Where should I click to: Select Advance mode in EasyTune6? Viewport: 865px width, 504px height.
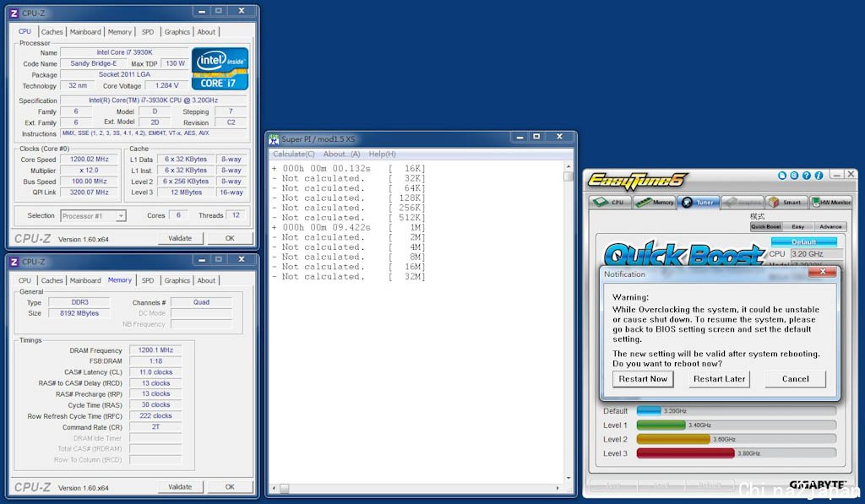(830, 226)
